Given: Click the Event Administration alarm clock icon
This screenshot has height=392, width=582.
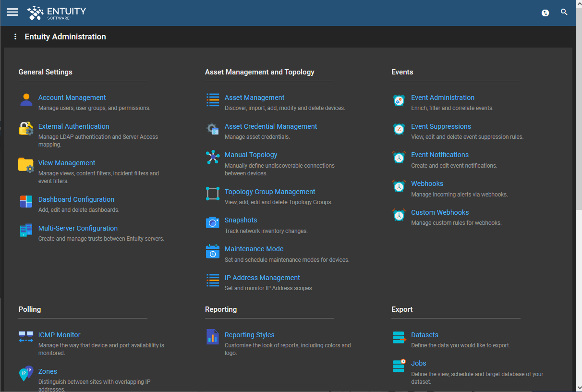Looking at the screenshot, I should (x=399, y=100).
